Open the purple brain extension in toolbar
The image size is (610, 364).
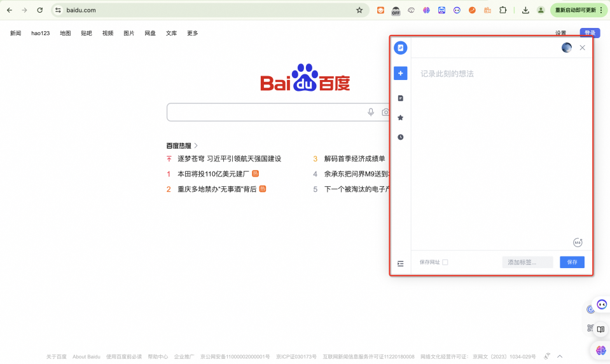(x=426, y=10)
